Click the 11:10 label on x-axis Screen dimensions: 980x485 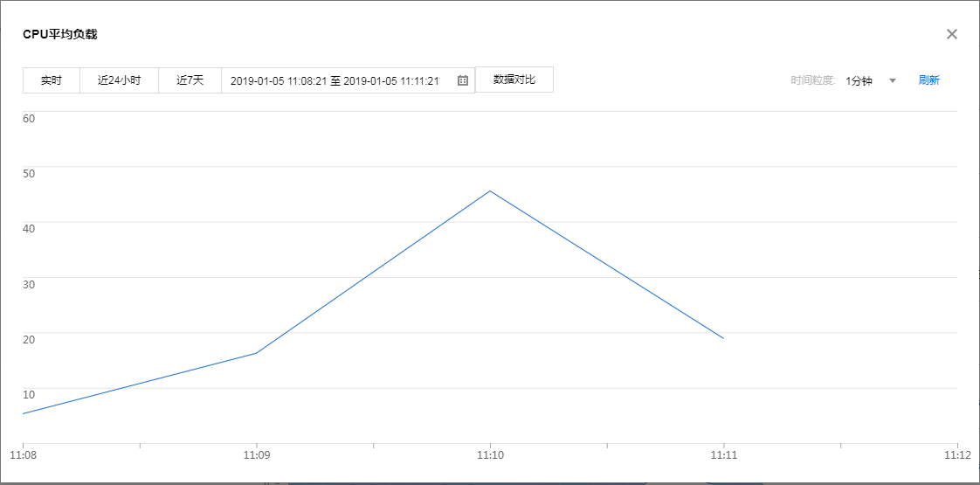pos(490,455)
